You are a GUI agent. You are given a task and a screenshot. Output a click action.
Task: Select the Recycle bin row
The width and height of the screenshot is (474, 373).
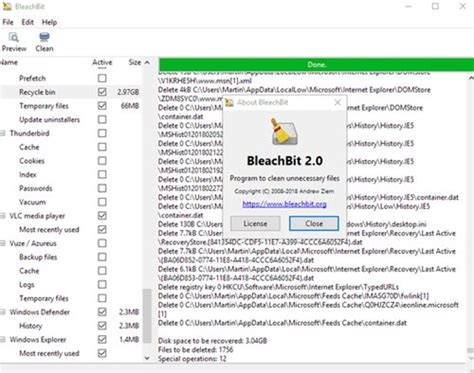tap(71, 92)
